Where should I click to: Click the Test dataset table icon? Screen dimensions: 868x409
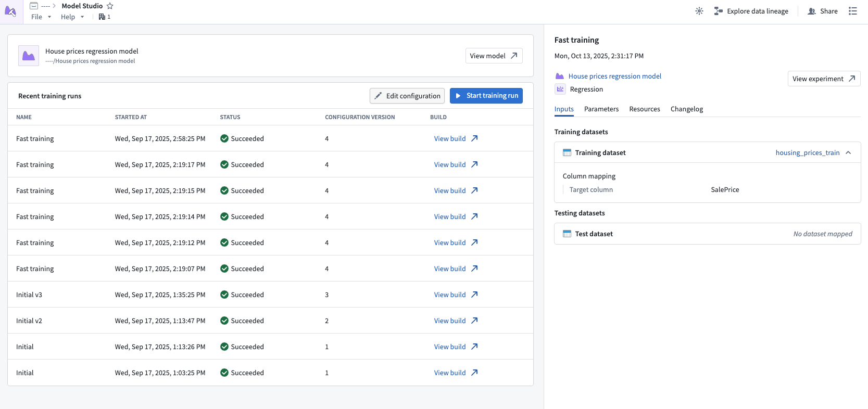(x=567, y=234)
